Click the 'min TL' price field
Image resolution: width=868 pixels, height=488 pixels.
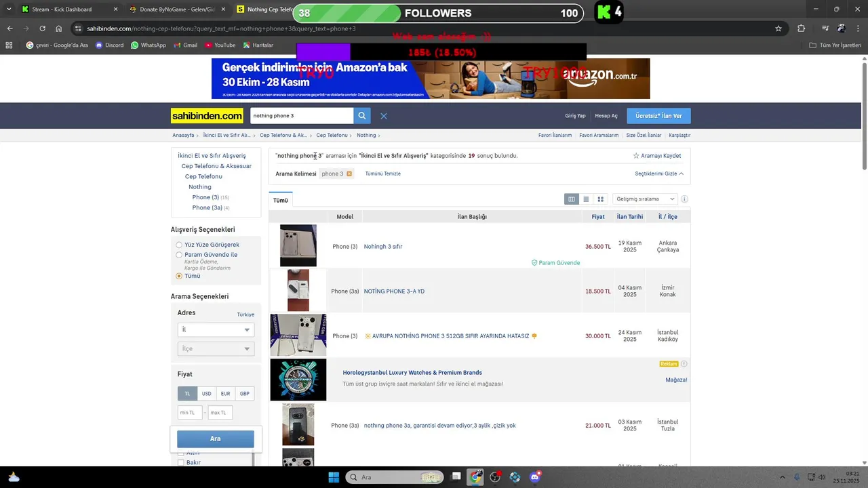pyautogui.click(x=190, y=413)
